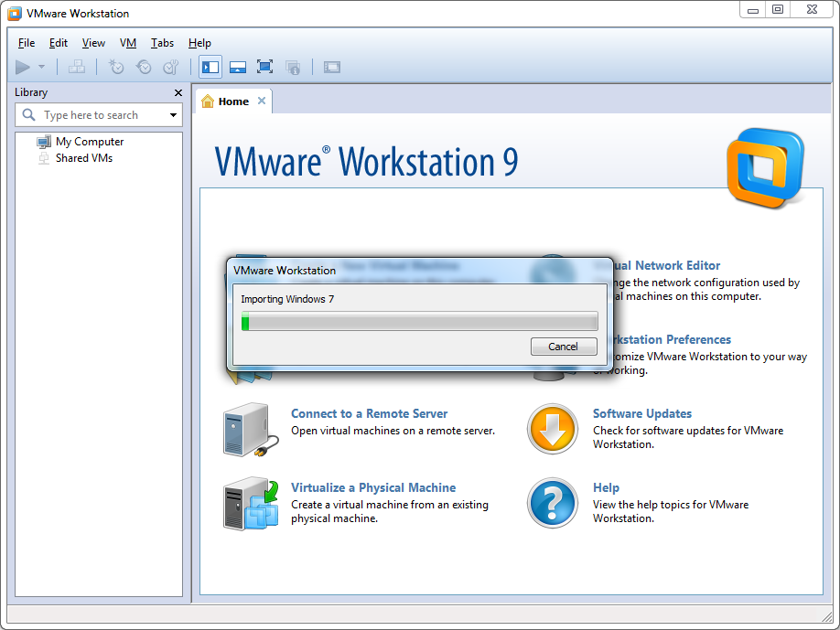Toggle the library sidebar toolbar button
Image resolution: width=840 pixels, height=630 pixels.
point(210,67)
